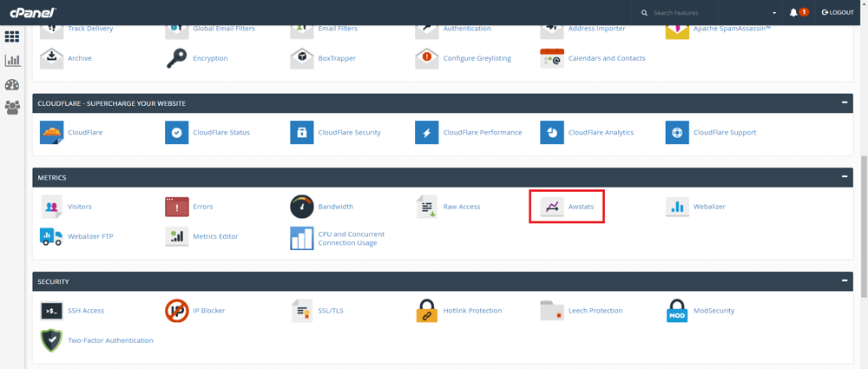Viewport: 868px width, 369px height.
Task: Click CloudFlare Performance lightning icon
Action: (x=427, y=133)
